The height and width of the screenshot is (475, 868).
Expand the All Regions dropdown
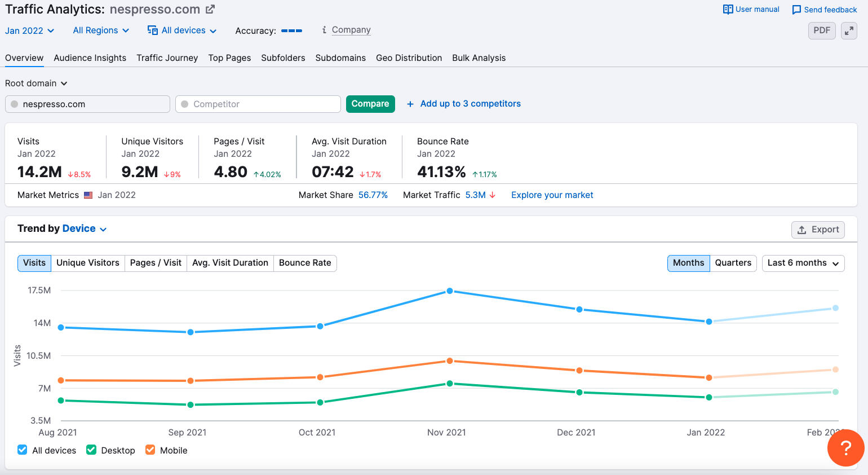(x=100, y=30)
